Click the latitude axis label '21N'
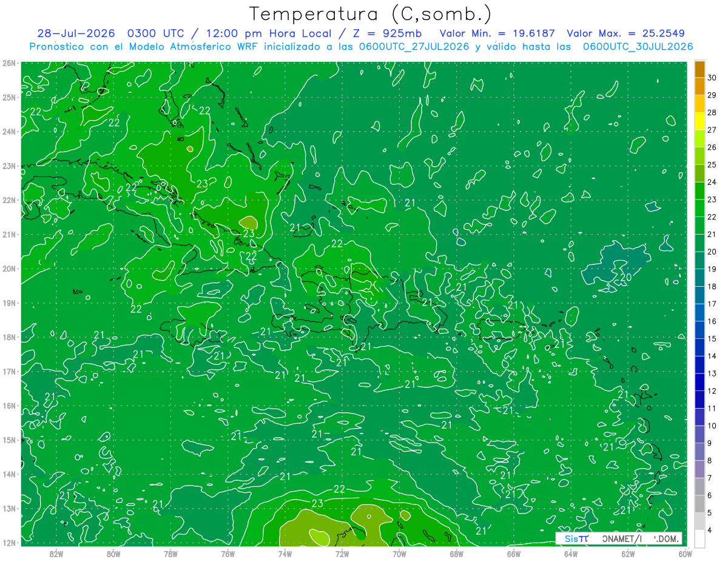 [x=8, y=234]
